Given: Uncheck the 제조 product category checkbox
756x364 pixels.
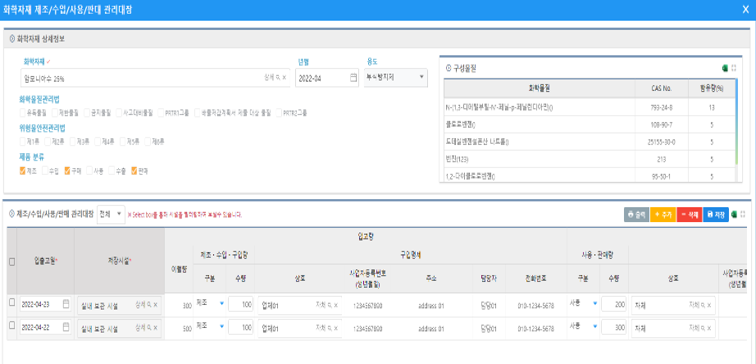Looking at the screenshot, I should point(22,171).
